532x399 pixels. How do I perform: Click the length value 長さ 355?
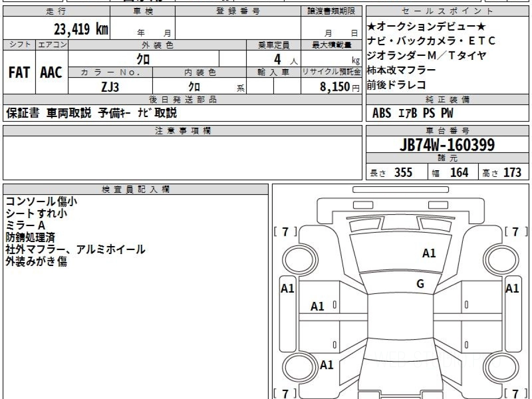(391, 172)
